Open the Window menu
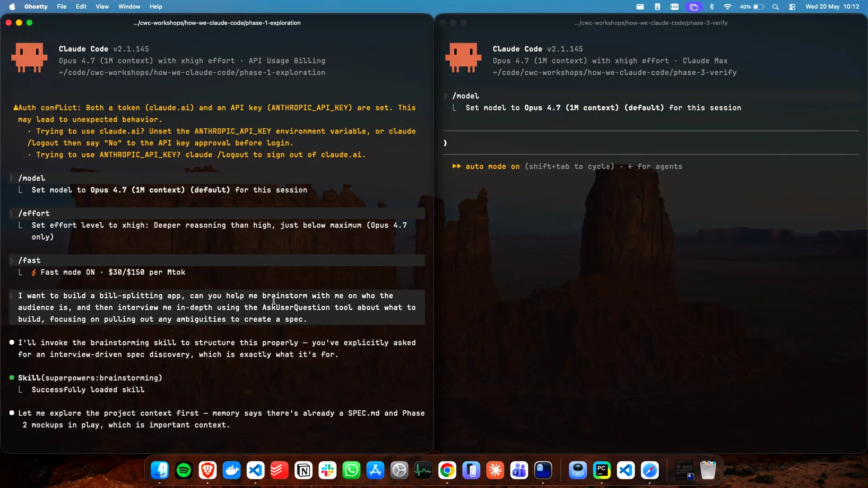 click(x=129, y=7)
